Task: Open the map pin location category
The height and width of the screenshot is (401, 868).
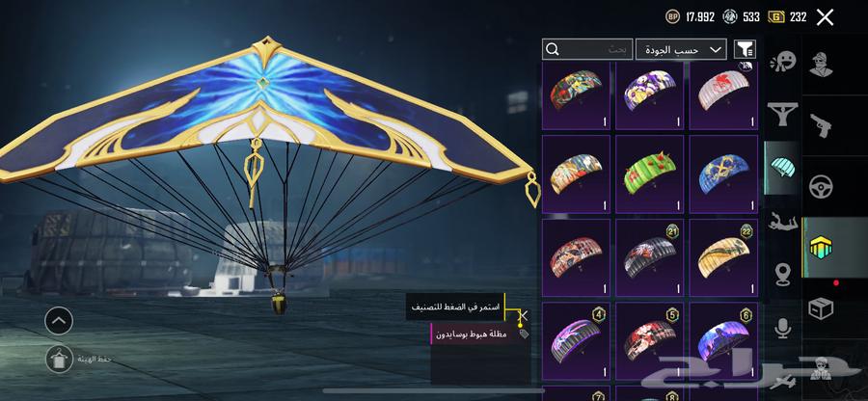Action: pyautogui.click(x=782, y=275)
